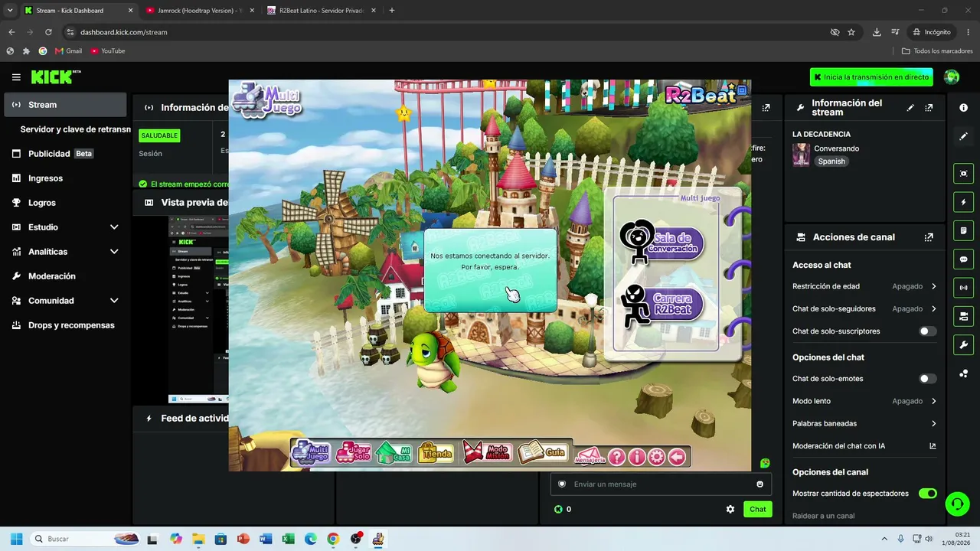Viewport: 980px width, 551px height.
Task: Open the Gmail bookmark
Action: (68, 51)
